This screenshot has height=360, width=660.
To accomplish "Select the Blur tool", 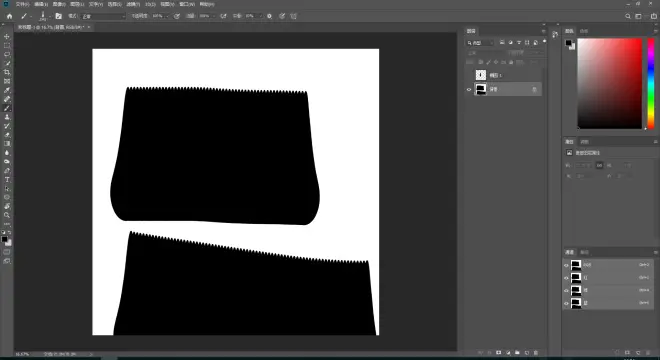I will (x=7, y=152).
